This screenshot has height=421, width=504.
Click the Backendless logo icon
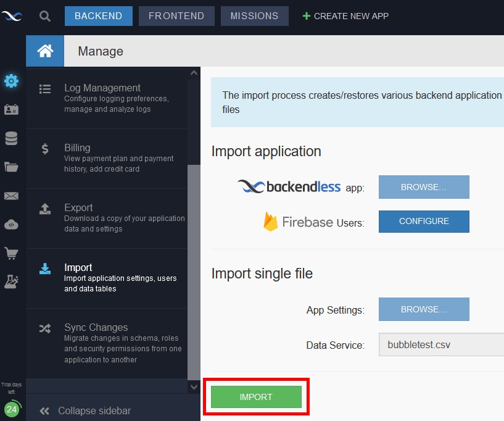12,15
